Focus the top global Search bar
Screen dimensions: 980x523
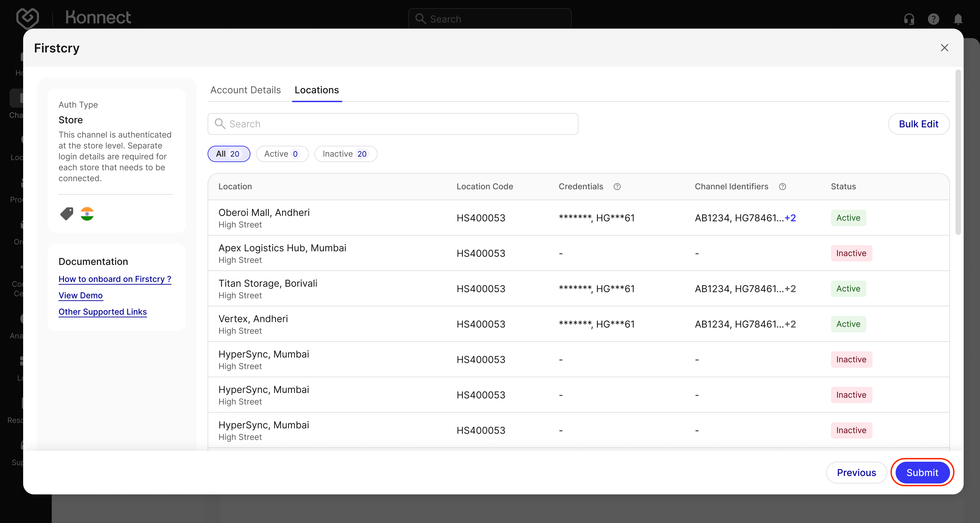tap(490, 19)
